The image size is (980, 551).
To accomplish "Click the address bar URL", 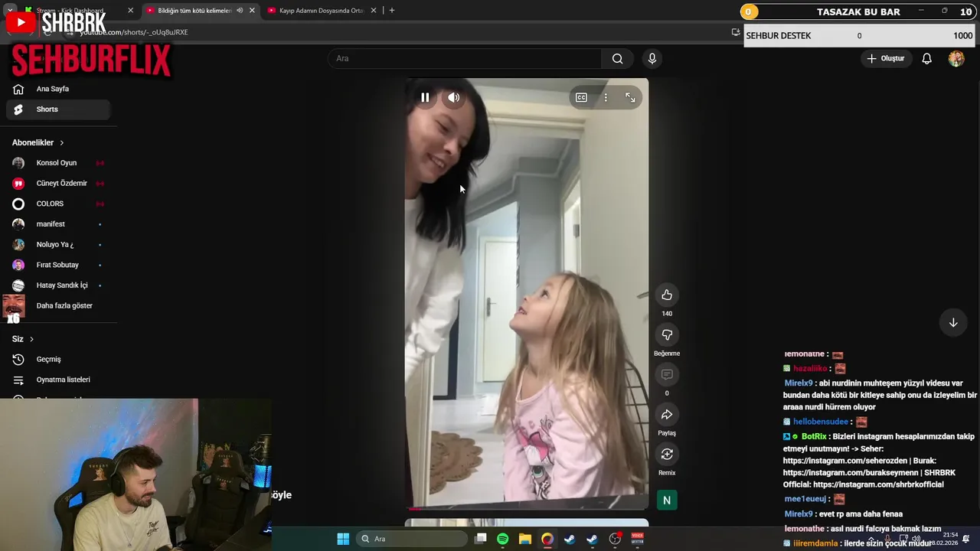I will pos(134,32).
